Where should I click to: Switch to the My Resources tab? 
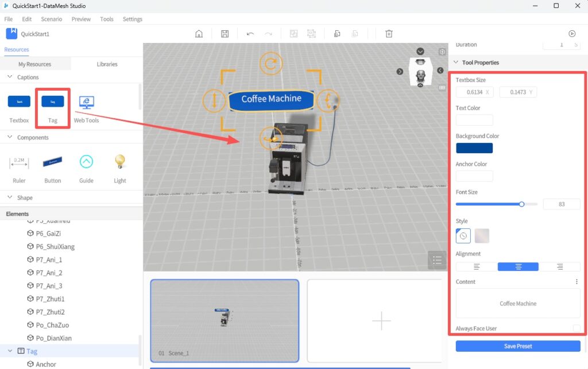34,64
